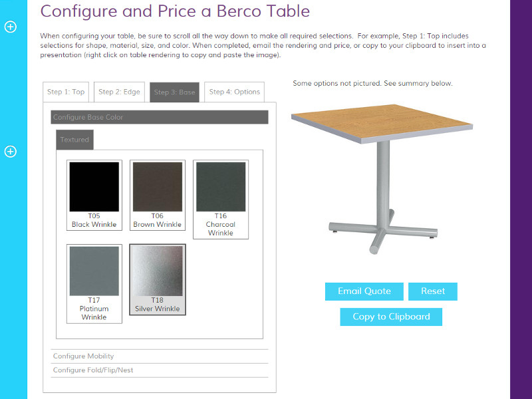Select the T05 Black Wrinkle swatch

(x=94, y=195)
